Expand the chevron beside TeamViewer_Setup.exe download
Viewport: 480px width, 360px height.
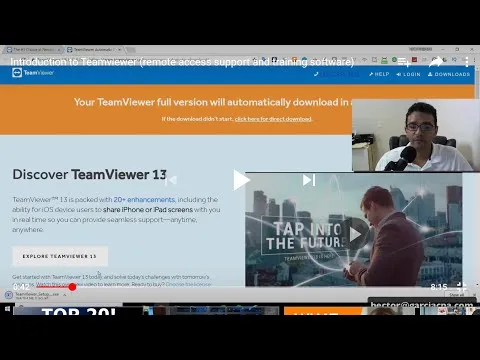tap(65, 295)
